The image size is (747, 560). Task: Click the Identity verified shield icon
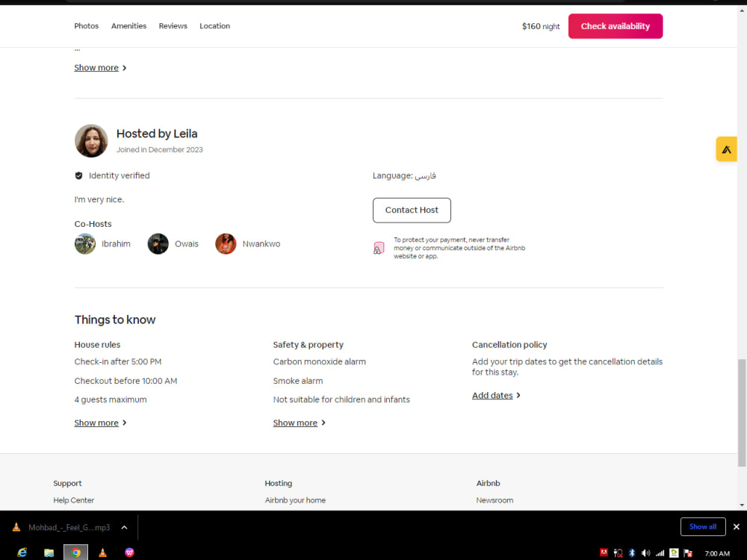pyautogui.click(x=78, y=175)
